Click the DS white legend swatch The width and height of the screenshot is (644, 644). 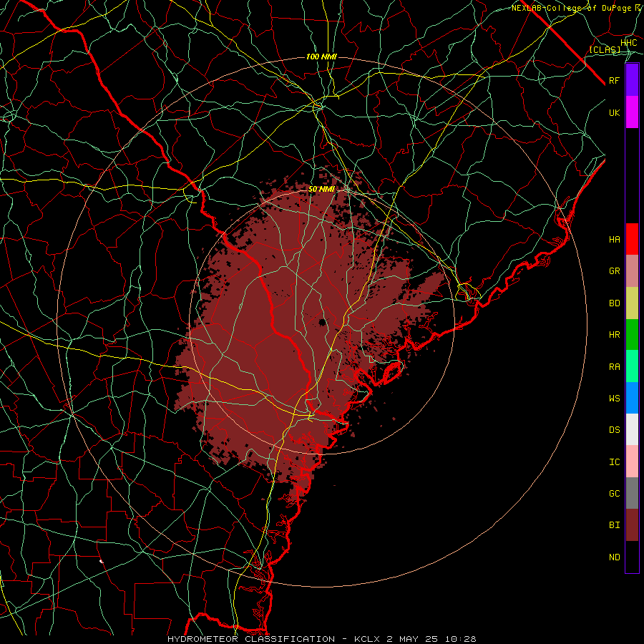pyautogui.click(x=632, y=429)
